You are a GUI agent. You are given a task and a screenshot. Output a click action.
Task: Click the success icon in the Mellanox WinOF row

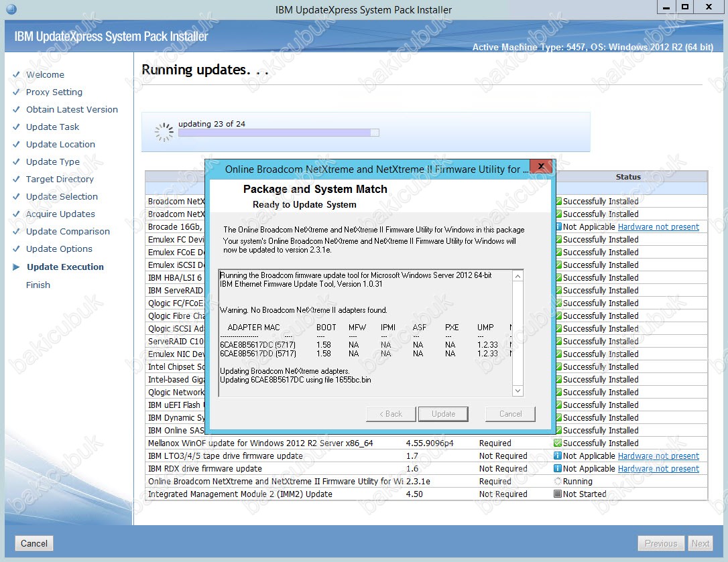pyautogui.click(x=558, y=443)
